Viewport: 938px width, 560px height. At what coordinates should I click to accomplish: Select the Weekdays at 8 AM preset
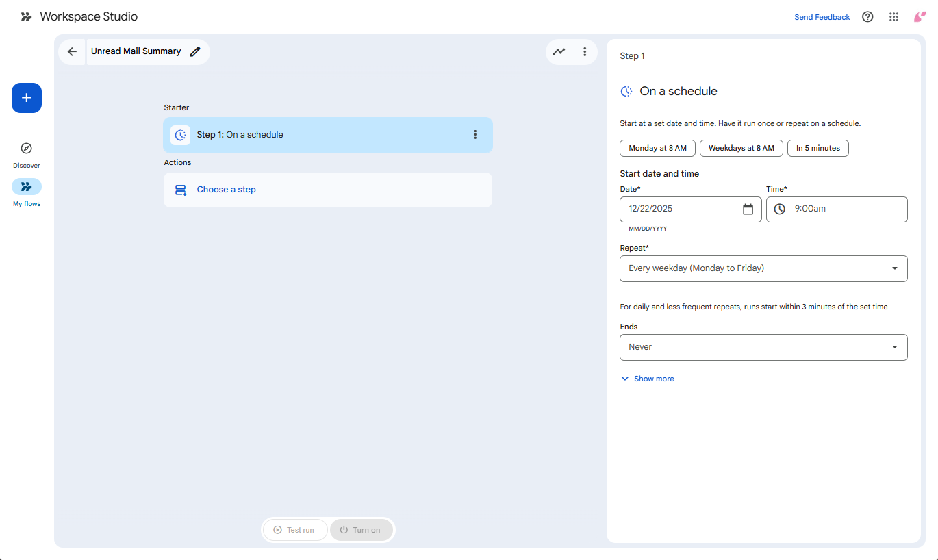741,148
